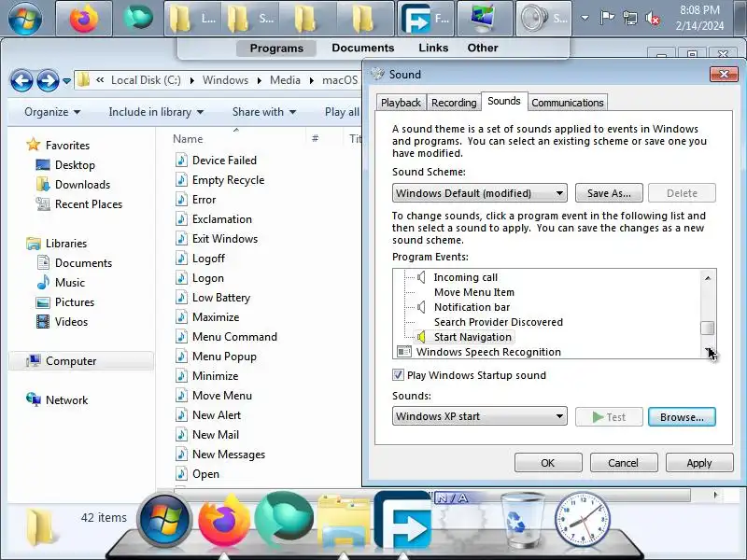747x560 pixels.
Task: Open the Organize menu dropdown
Action: click(52, 112)
